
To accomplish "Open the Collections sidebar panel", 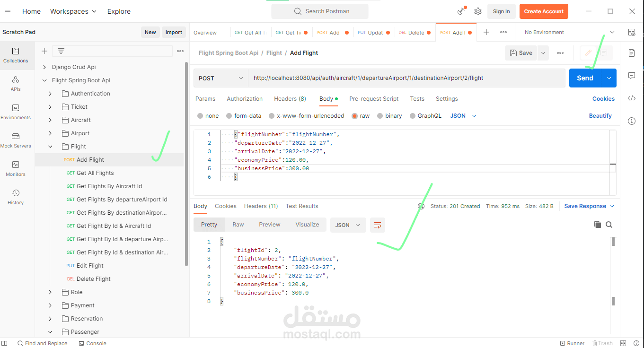I will (16, 55).
